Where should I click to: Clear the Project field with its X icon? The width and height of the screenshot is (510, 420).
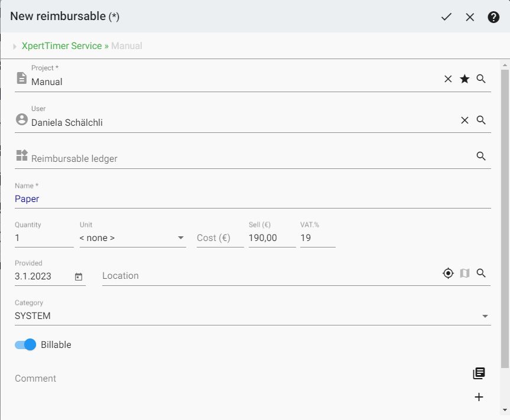(448, 79)
